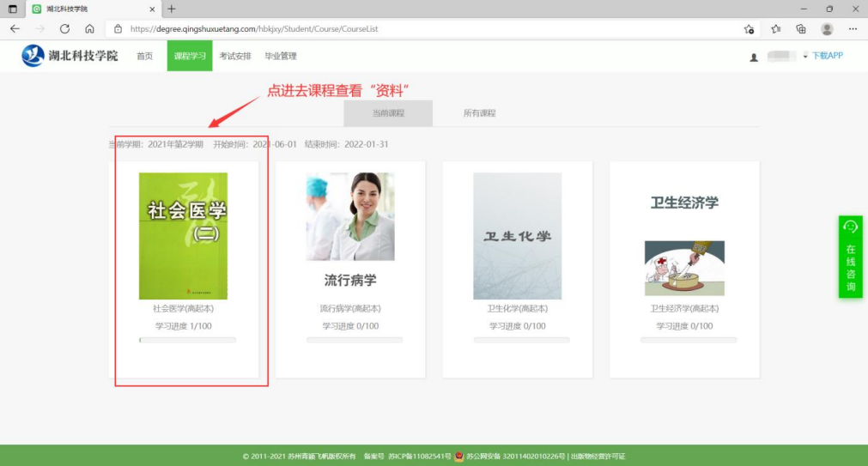Switch to 当前课程 tab

(x=388, y=113)
